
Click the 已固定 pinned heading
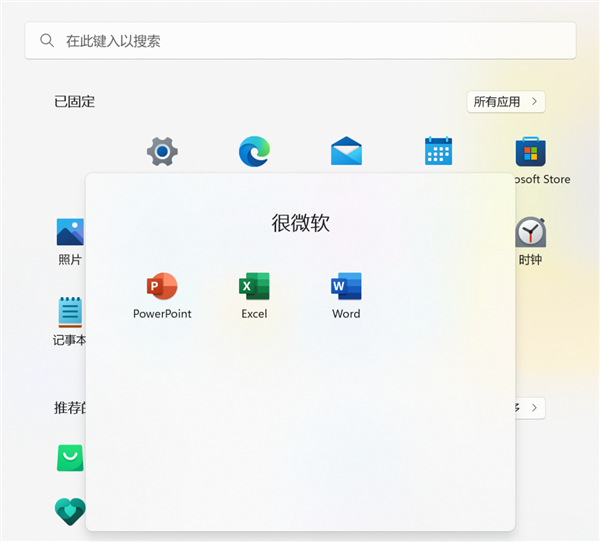coord(75,101)
